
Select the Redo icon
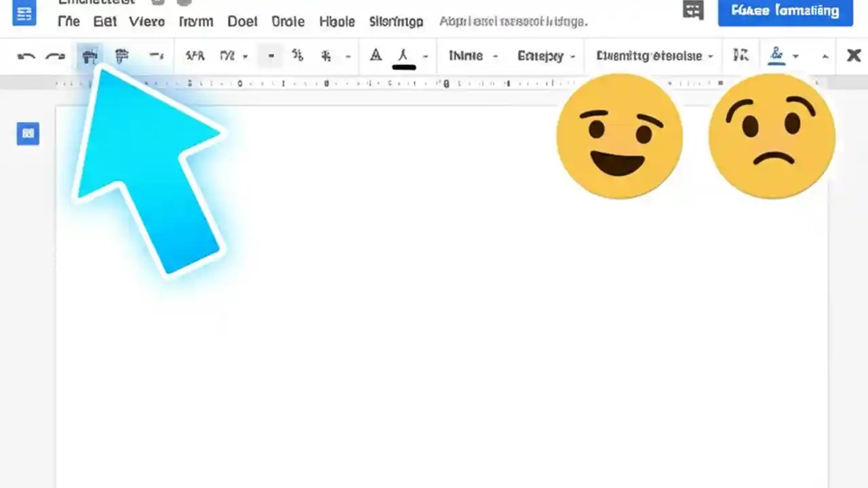55,56
